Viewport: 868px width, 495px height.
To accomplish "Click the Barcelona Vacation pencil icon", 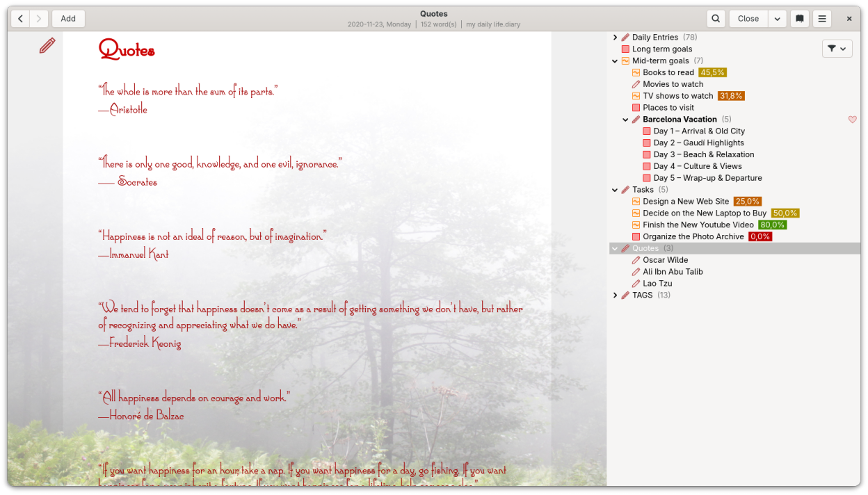I will click(636, 120).
